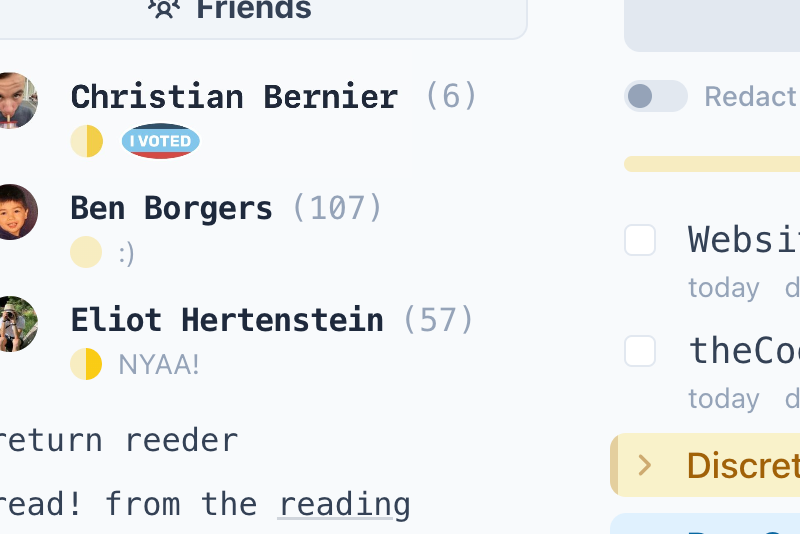Check the theCo task checkbox
Image resolution: width=800 pixels, height=534 pixels.
pyautogui.click(x=640, y=351)
